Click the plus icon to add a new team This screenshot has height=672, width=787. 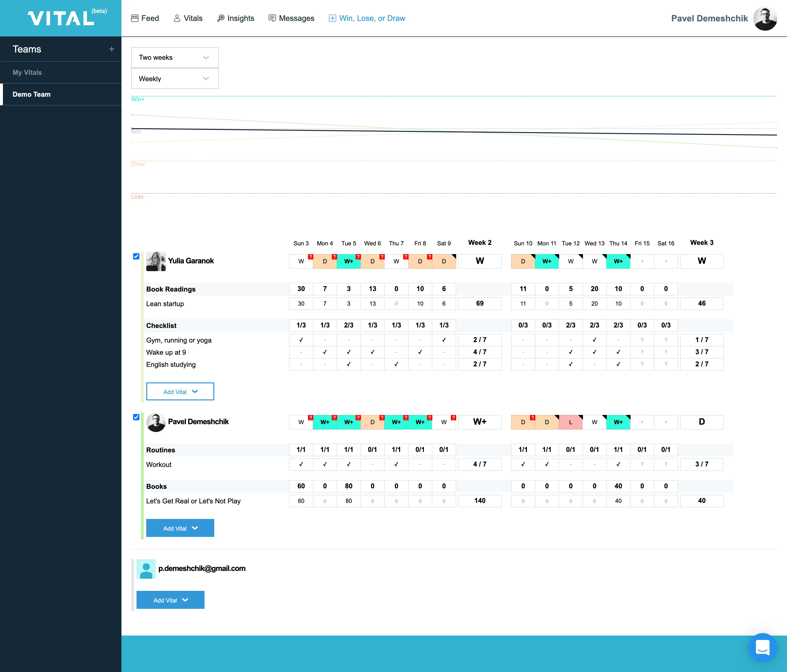coord(111,49)
